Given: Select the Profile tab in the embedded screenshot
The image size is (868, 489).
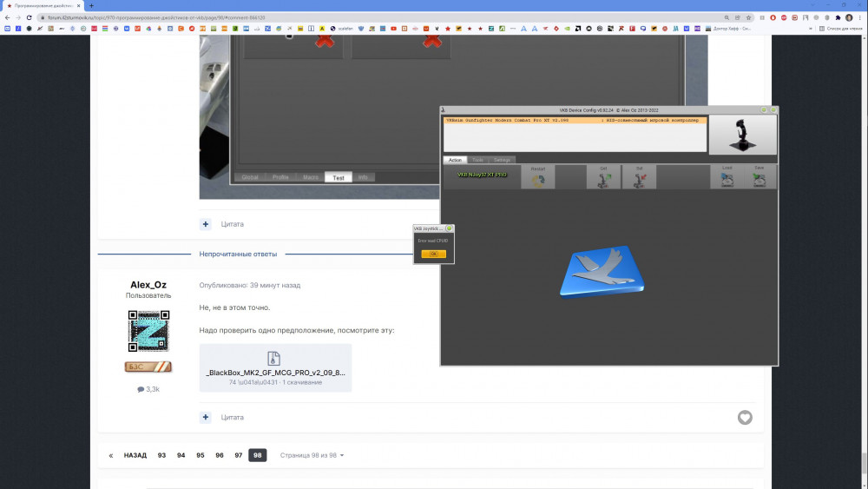Looking at the screenshot, I should (280, 177).
